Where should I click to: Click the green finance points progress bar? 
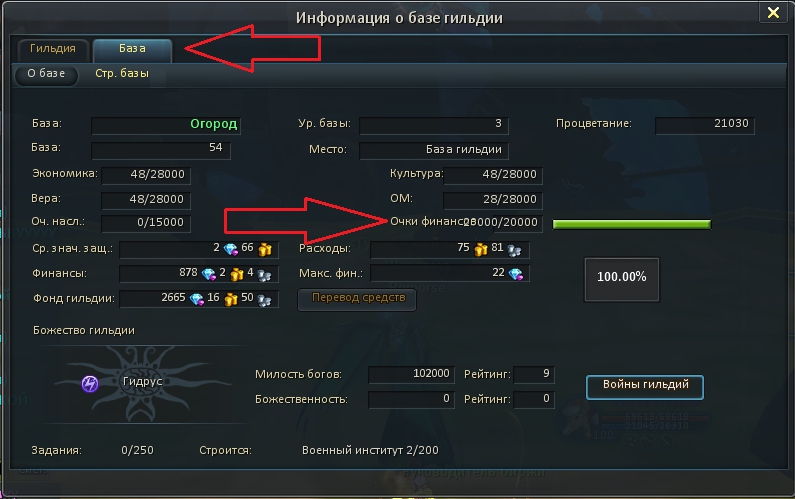(x=632, y=224)
